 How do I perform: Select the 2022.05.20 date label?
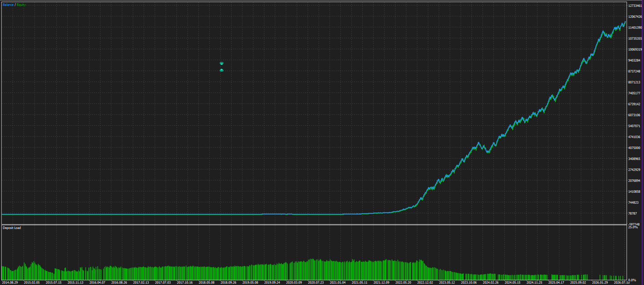[x=403, y=283]
